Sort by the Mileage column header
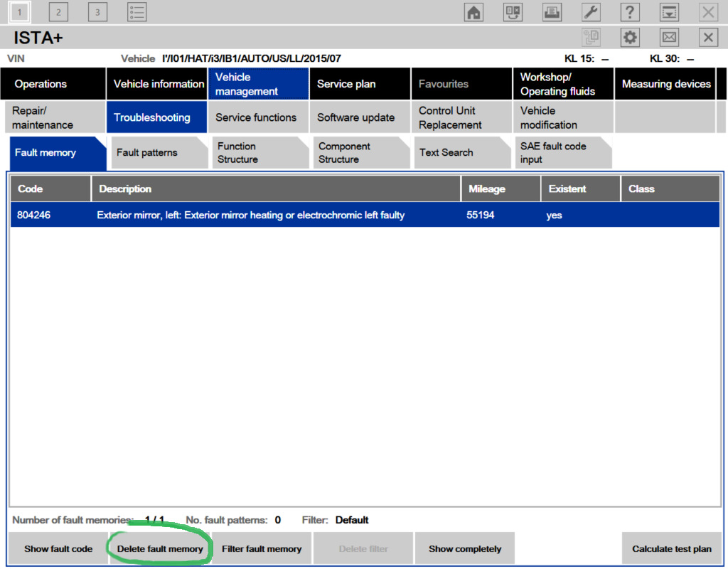The width and height of the screenshot is (728, 569). click(x=487, y=189)
